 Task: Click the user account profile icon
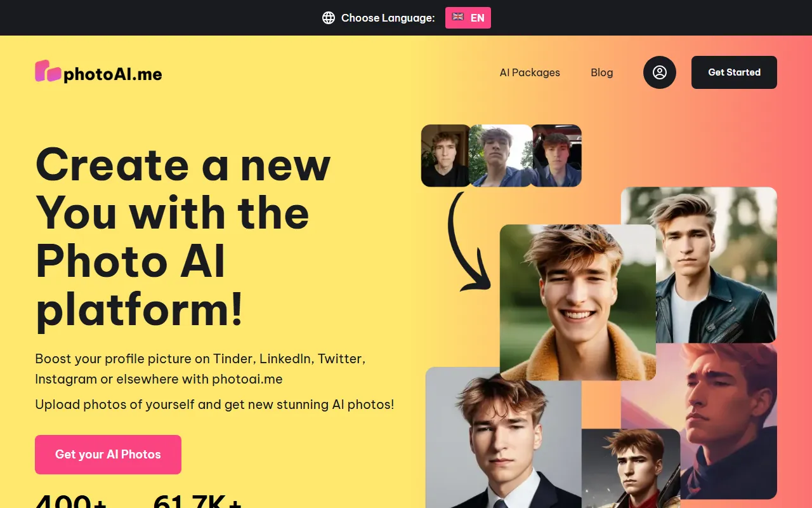pyautogui.click(x=660, y=72)
